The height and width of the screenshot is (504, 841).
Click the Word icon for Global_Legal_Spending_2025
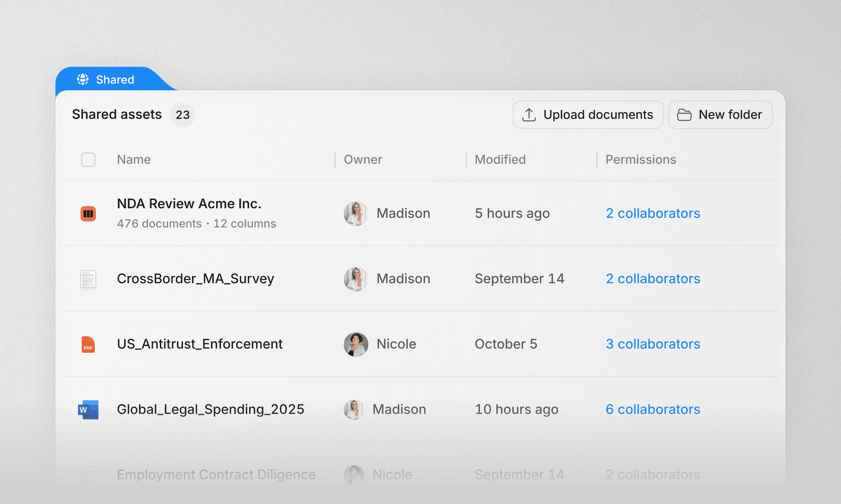pos(88,409)
